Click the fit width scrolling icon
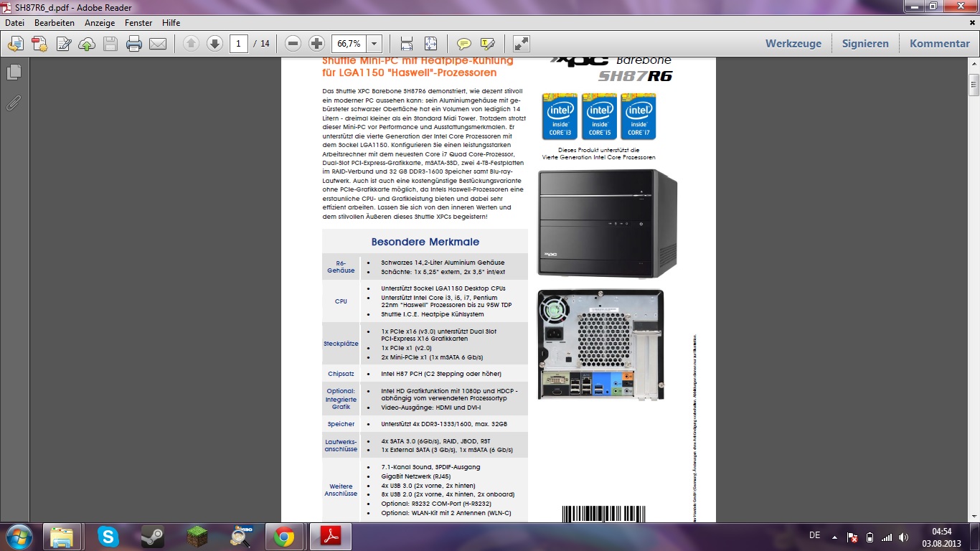The image size is (980, 551). [x=407, y=44]
